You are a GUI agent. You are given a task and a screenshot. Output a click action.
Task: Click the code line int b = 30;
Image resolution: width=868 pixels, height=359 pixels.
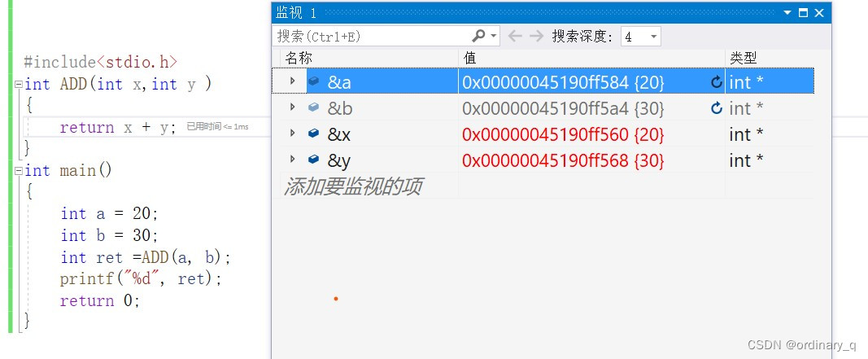click(110, 235)
